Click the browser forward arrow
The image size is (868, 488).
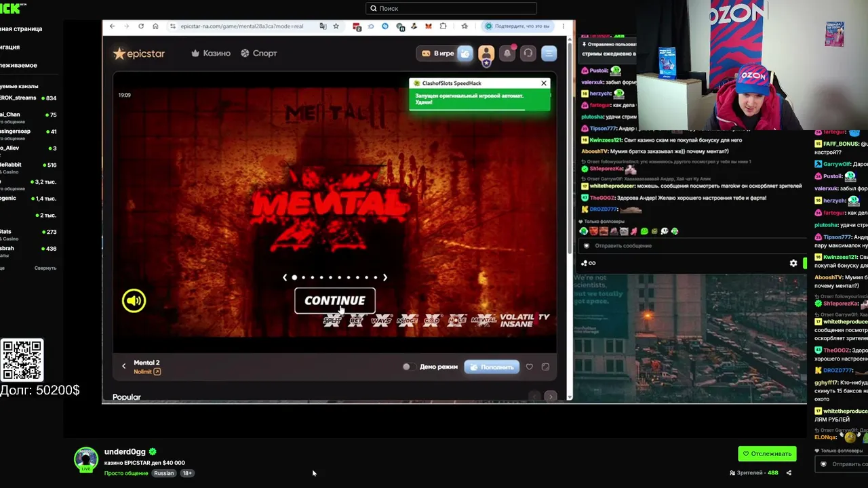coord(126,26)
